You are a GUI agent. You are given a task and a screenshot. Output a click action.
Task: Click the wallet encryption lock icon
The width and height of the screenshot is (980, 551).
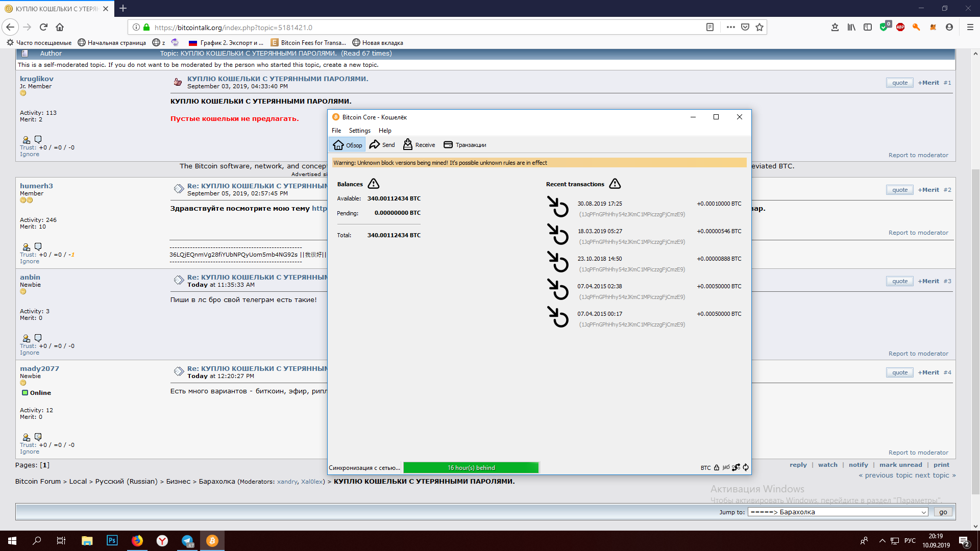pyautogui.click(x=717, y=467)
